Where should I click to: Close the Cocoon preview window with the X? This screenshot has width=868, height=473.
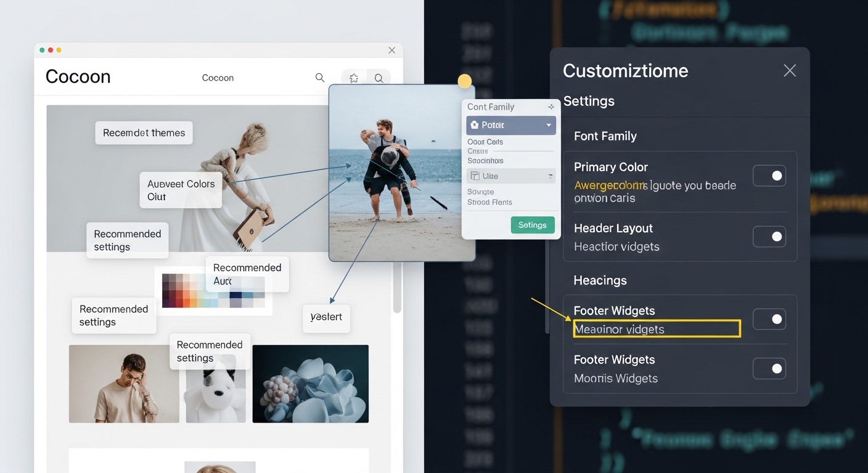[x=391, y=51]
